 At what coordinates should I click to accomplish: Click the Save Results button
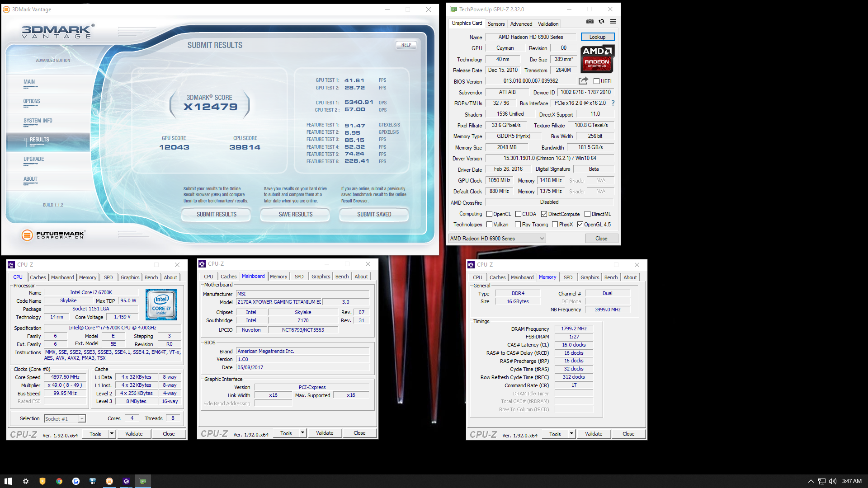(x=295, y=214)
